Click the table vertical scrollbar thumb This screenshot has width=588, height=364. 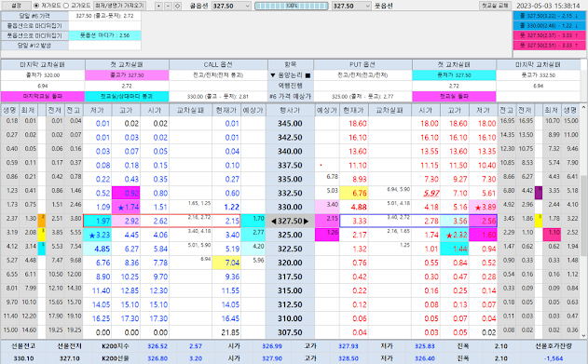pos(583,215)
